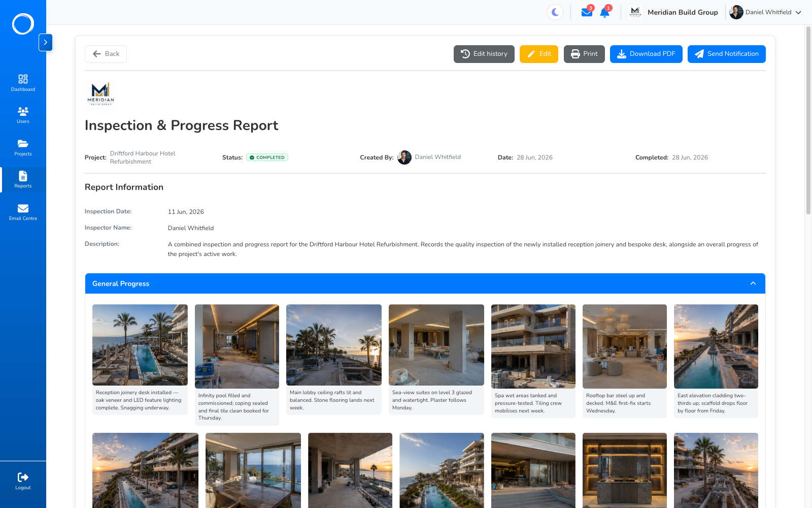812x508 pixels.
Task: Open Reports in sidebar
Action: click(x=23, y=180)
